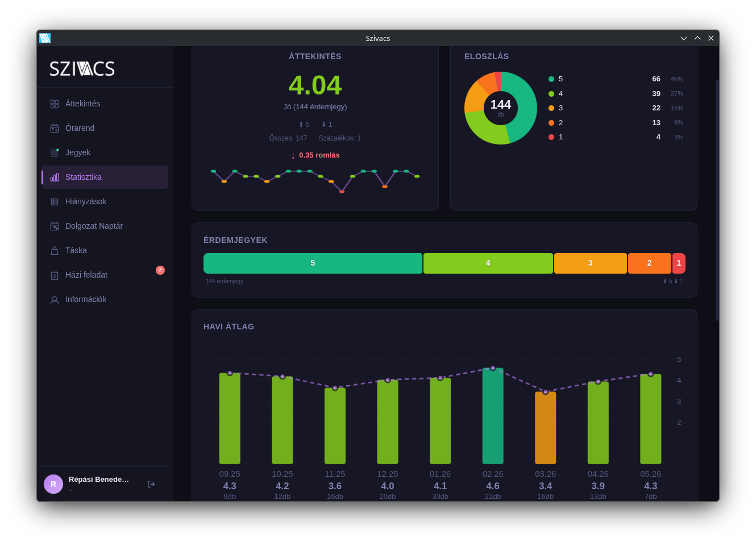The height and width of the screenshot is (545, 756).
Task: Click the Statisztika bar chart icon
Action: [x=55, y=177]
